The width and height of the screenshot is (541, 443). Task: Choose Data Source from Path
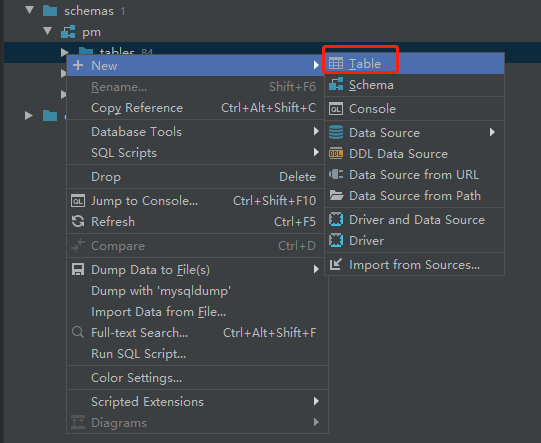pos(414,196)
